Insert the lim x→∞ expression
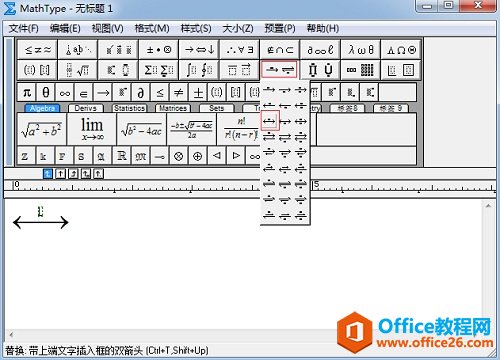This screenshot has width=500, height=360. click(92, 129)
